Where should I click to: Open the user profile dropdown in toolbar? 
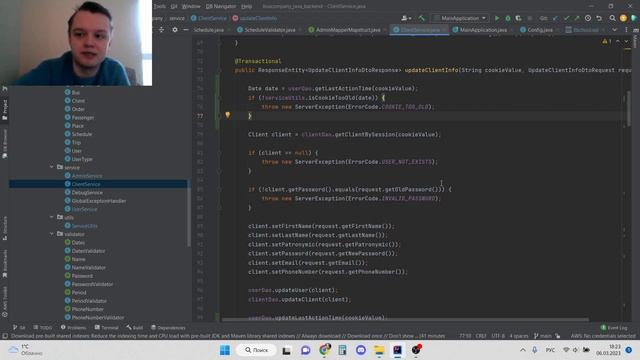(406, 18)
